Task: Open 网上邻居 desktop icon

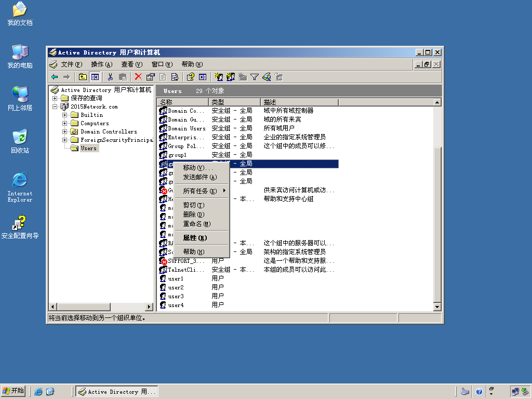Action: point(20,99)
